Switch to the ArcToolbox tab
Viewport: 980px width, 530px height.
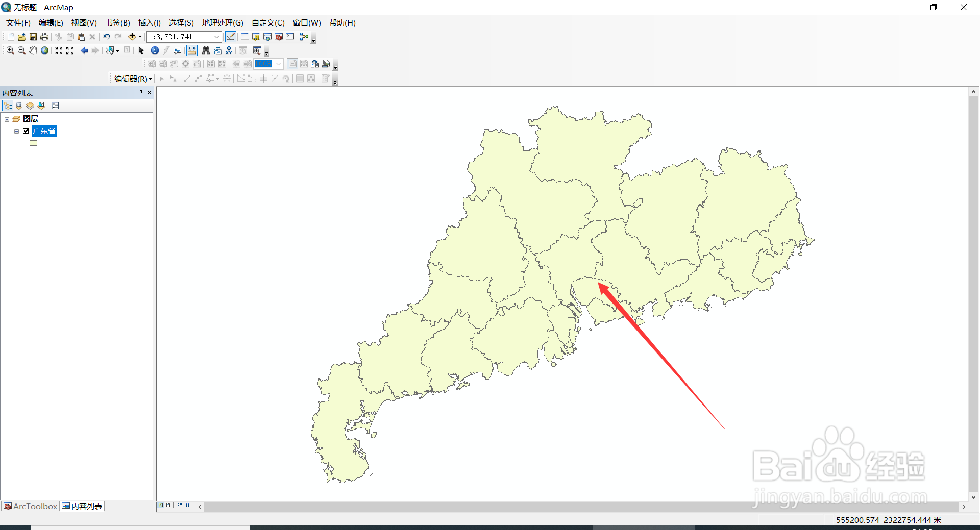point(30,506)
